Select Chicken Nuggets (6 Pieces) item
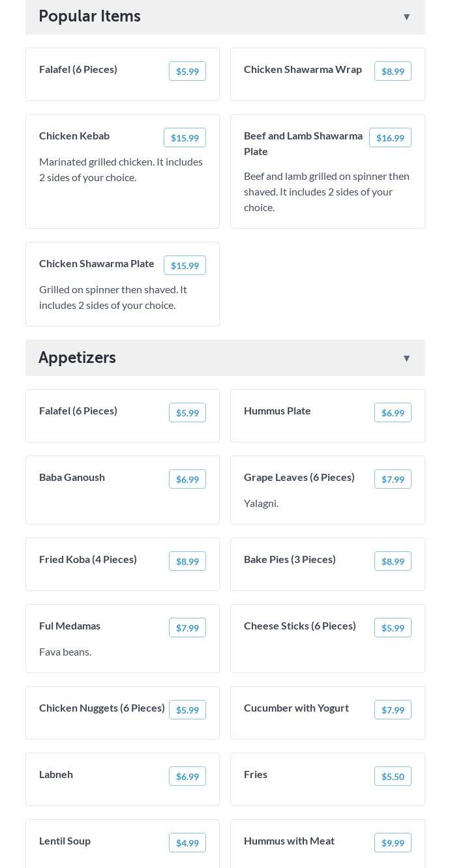Viewport: 450px width, 868px height. click(102, 708)
